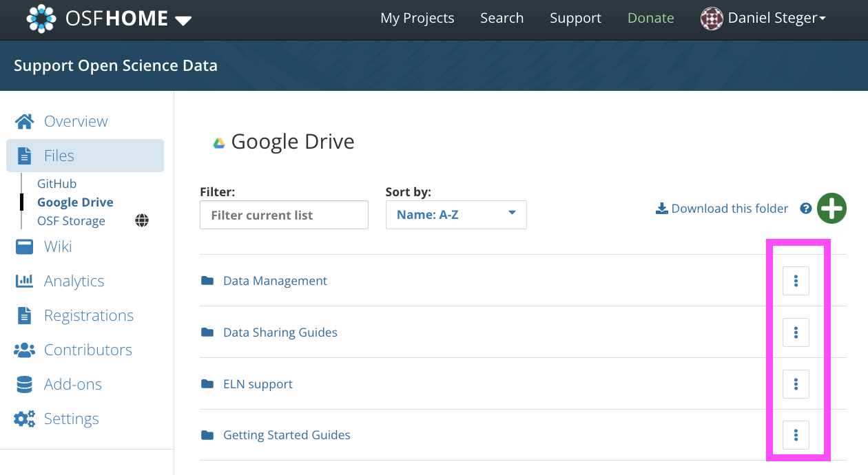Open the project Settings page
The image size is (868, 475).
(72, 419)
